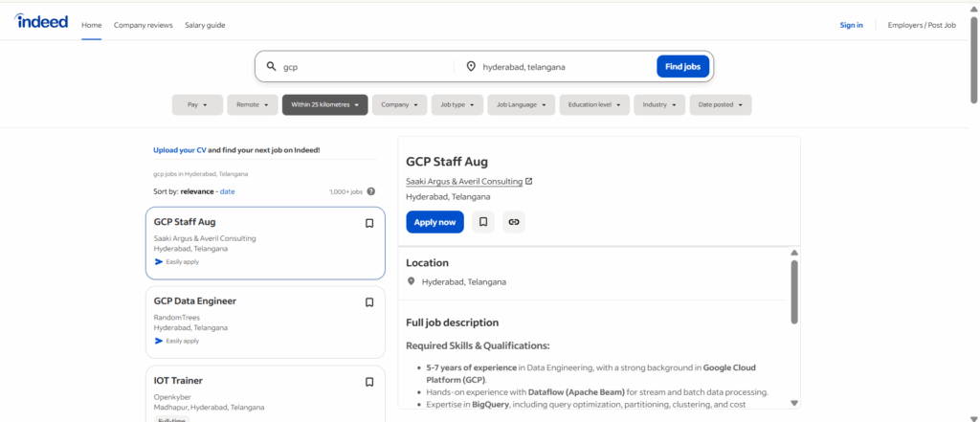
Task: Click the search magnifier icon beside gcp
Action: [x=271, y=66]
